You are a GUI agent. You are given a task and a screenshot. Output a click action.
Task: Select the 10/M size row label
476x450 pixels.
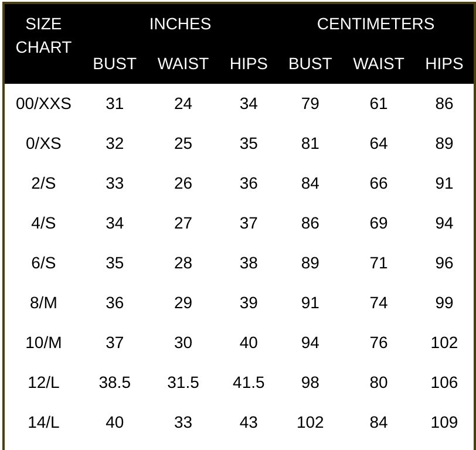43,343
